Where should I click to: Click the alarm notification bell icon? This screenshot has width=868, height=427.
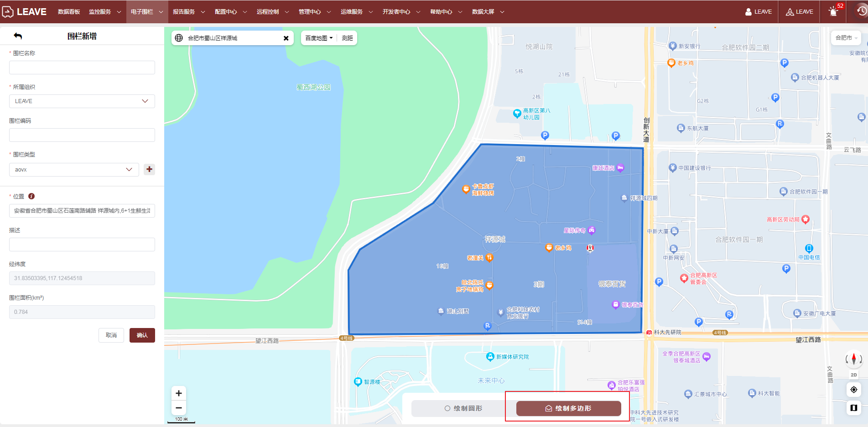833,11
